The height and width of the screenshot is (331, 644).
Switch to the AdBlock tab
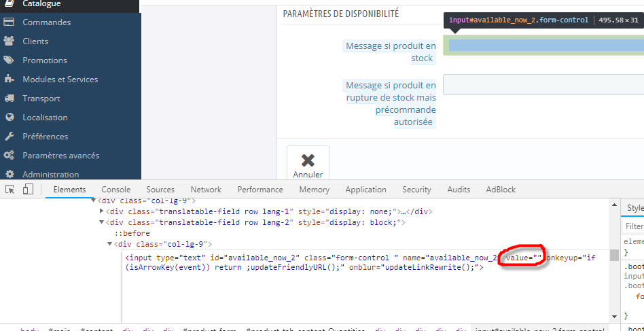500,190
